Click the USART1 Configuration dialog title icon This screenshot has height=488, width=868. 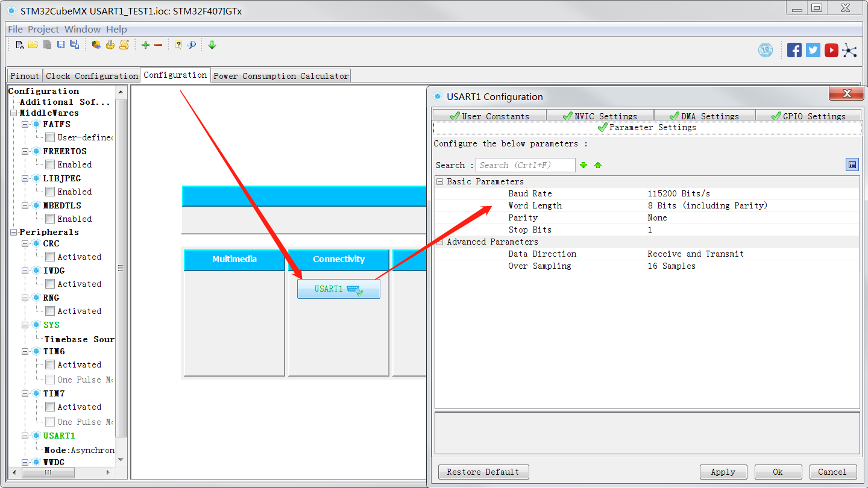coord(438,96)
